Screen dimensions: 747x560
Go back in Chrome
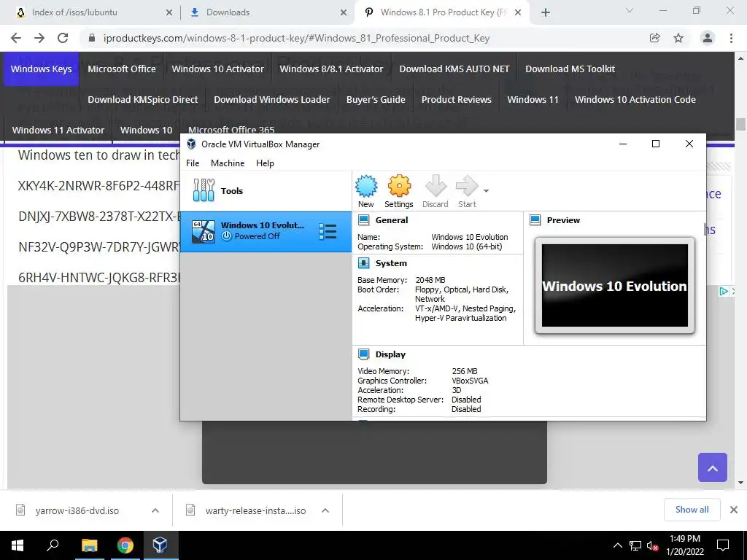tap(16, 38)
